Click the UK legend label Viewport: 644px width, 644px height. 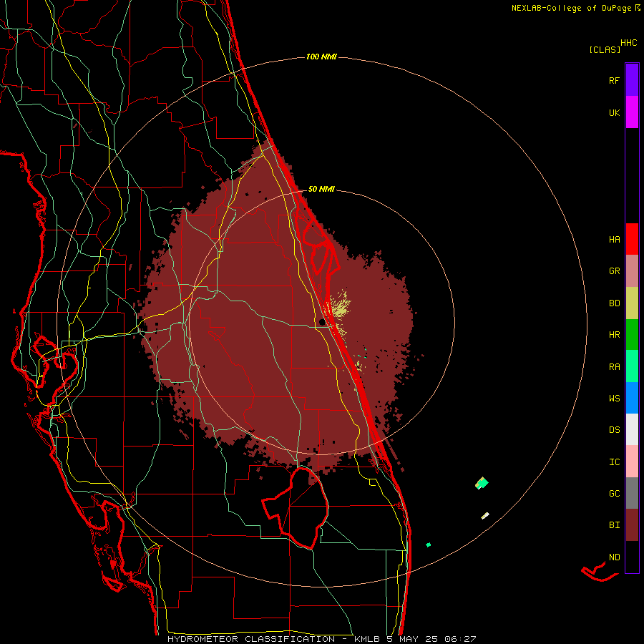614,112
